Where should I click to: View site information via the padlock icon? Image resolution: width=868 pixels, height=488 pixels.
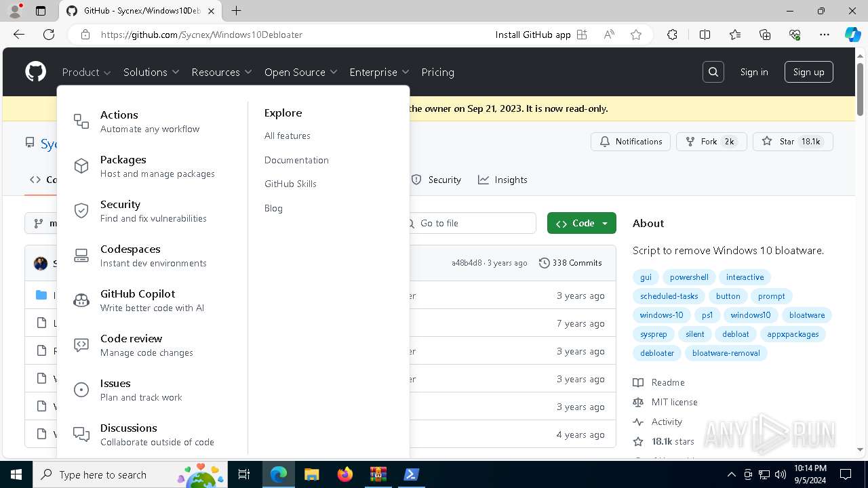pos(85,35)
